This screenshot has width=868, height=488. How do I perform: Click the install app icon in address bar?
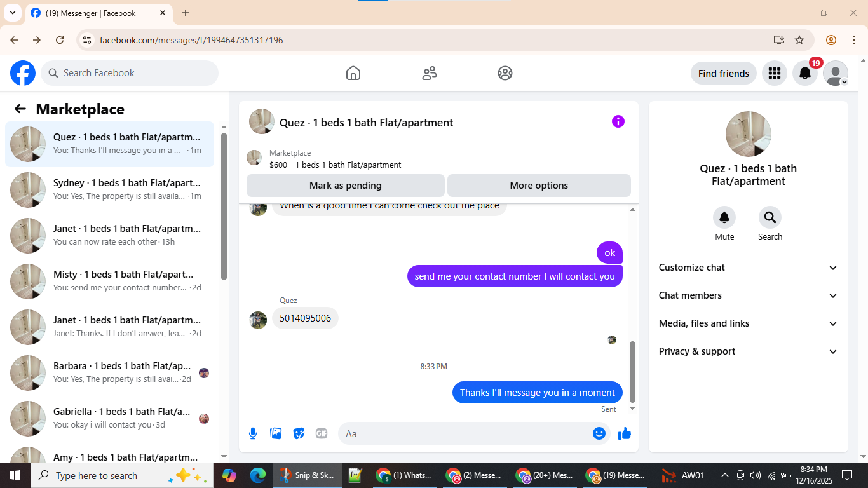tap(779, 40)
